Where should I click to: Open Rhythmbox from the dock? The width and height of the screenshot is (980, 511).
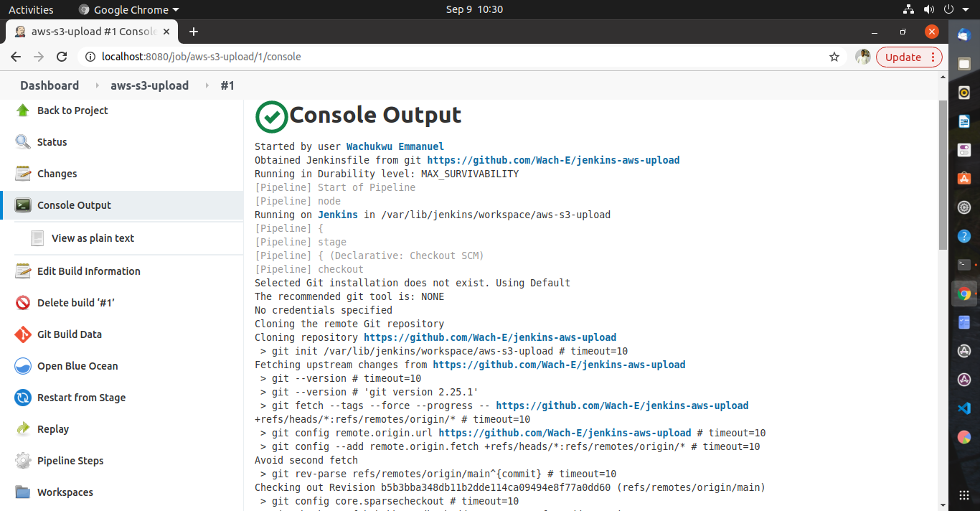click(964, 93)
